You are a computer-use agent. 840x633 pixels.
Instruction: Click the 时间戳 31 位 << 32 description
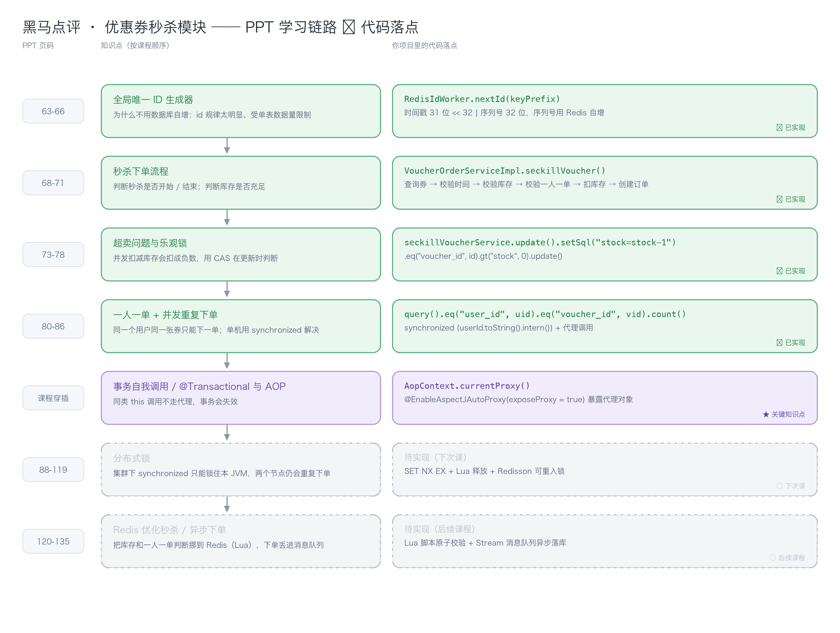click(x=504, y=113)
